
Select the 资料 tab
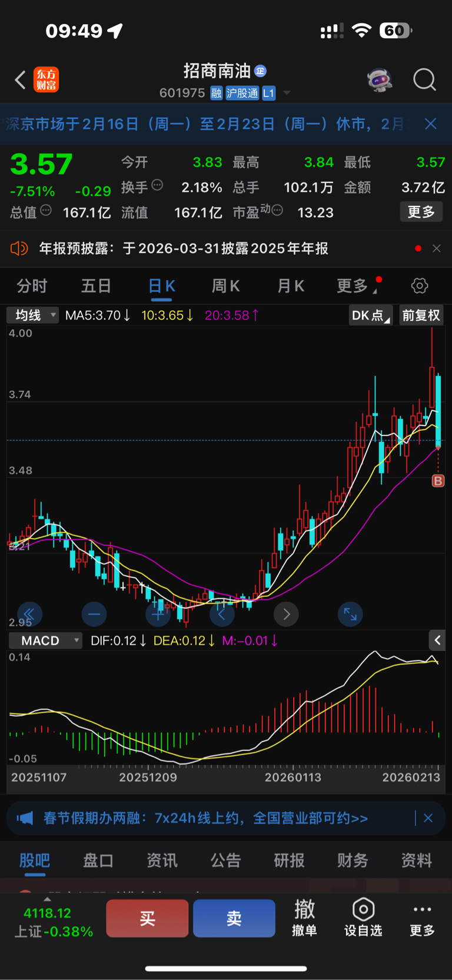pyautogui.click(x=416, y=861)
